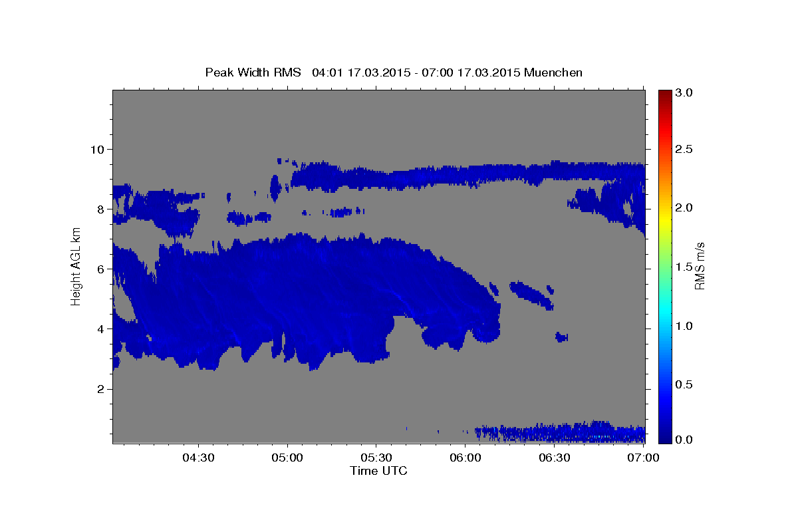The image size is (798, 532).
Task: Click the colorbar value '0.0'
Action: click(685, 440)
